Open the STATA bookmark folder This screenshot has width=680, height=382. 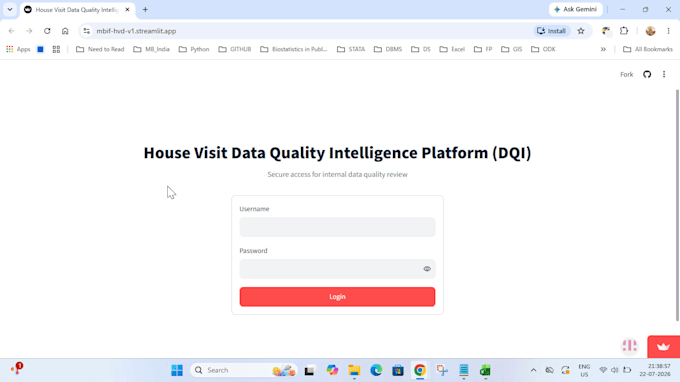[351, 49]
